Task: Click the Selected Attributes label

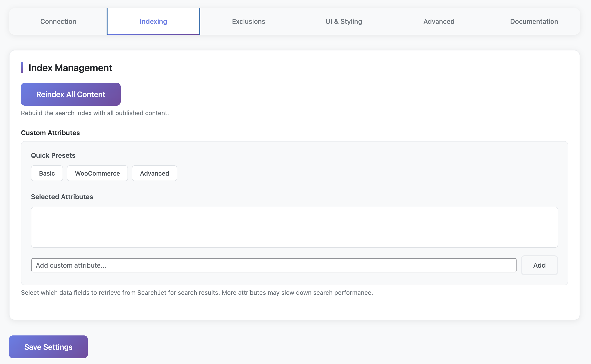Action: click(62, 197)
